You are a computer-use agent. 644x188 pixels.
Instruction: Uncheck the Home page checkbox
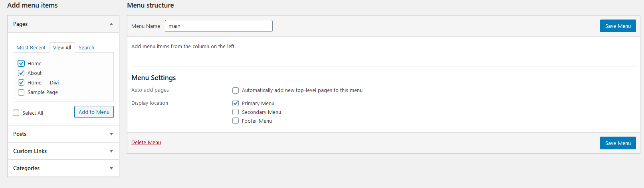pos(21,63)
